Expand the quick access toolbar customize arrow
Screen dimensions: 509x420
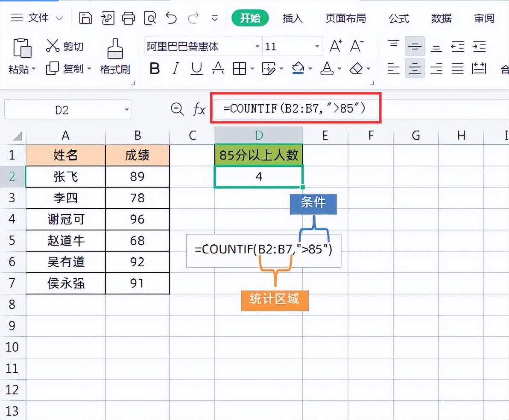pos(214,18)
